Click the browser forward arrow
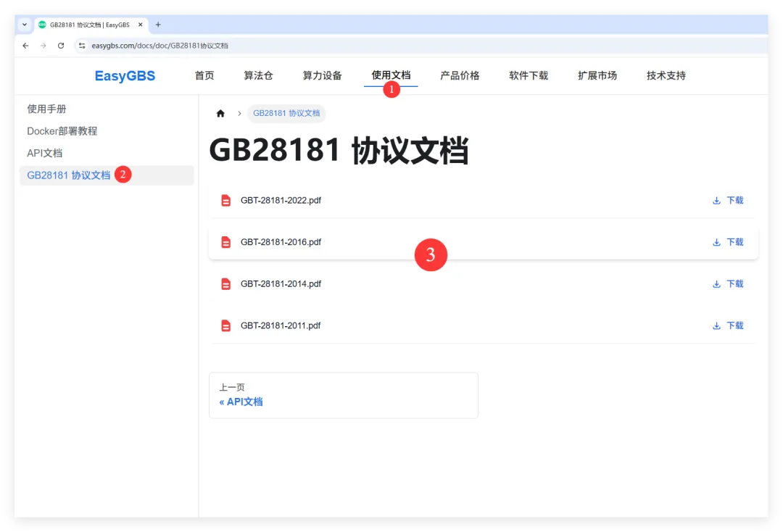The width and height of the screenshot is (783, 532). point(43,46)
